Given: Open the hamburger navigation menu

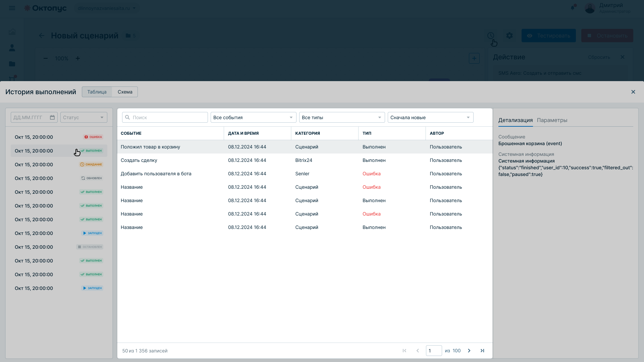Looking at the screenshot, I should tap(12, 8).
